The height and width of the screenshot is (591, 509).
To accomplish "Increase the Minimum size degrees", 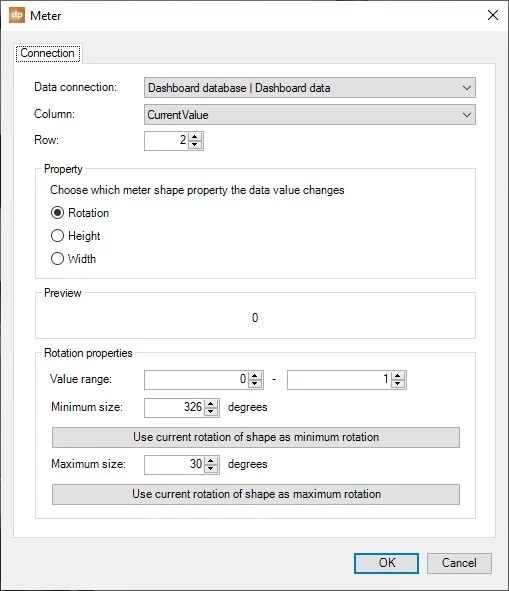I will 211,404.
